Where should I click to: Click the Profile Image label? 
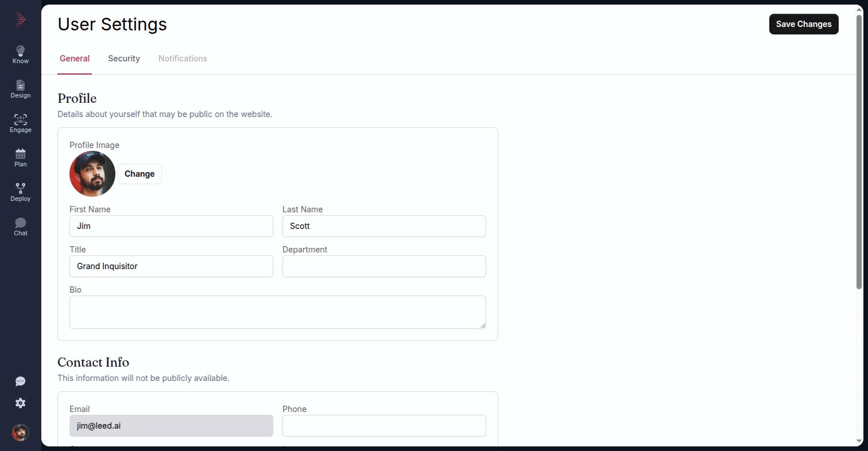(x=95, y=145)
